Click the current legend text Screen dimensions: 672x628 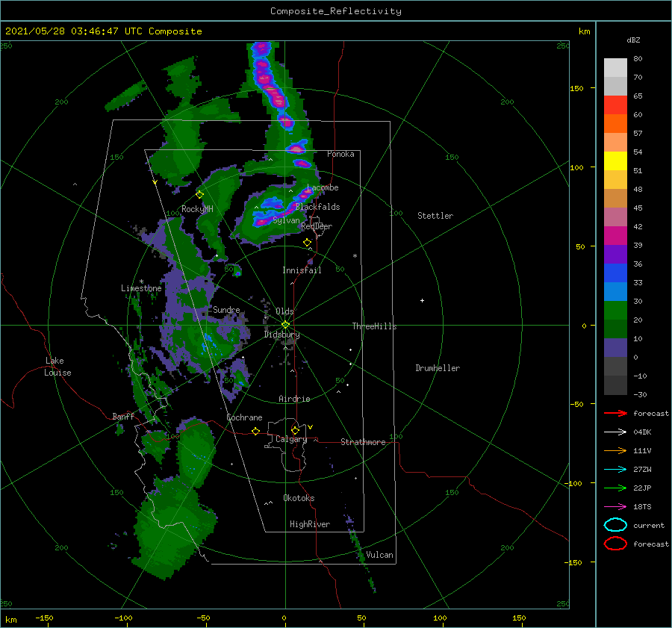pyautogui.click(x=649, y=525)
